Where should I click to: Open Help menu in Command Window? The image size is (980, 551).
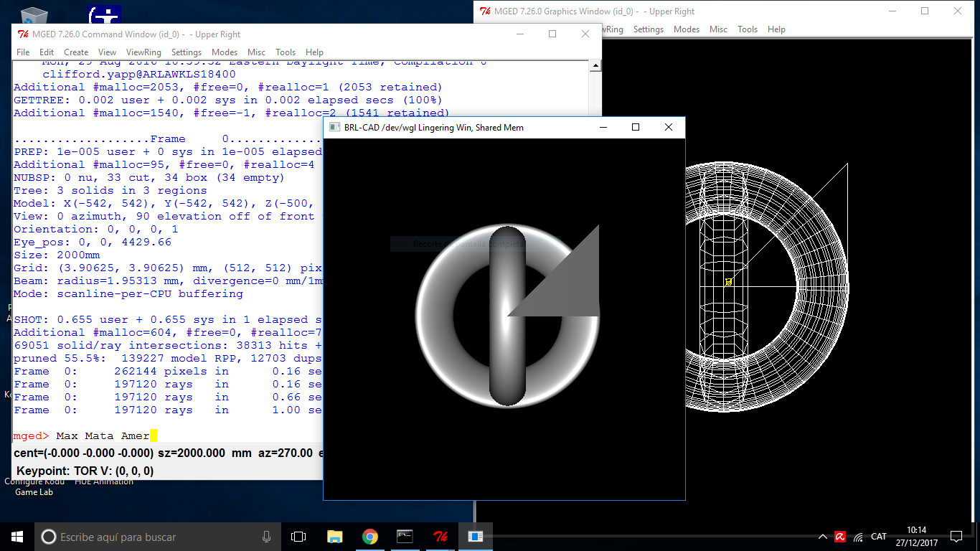click(x=314, y=52)
